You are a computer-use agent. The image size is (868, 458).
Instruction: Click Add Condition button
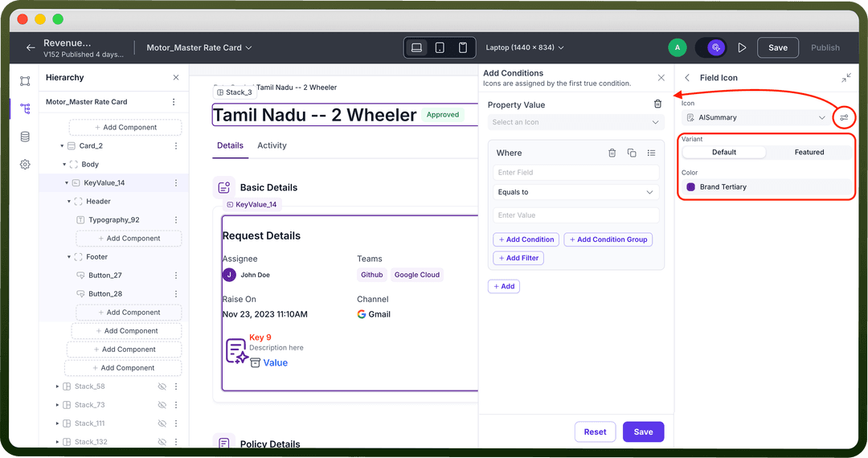pos(526,239)
